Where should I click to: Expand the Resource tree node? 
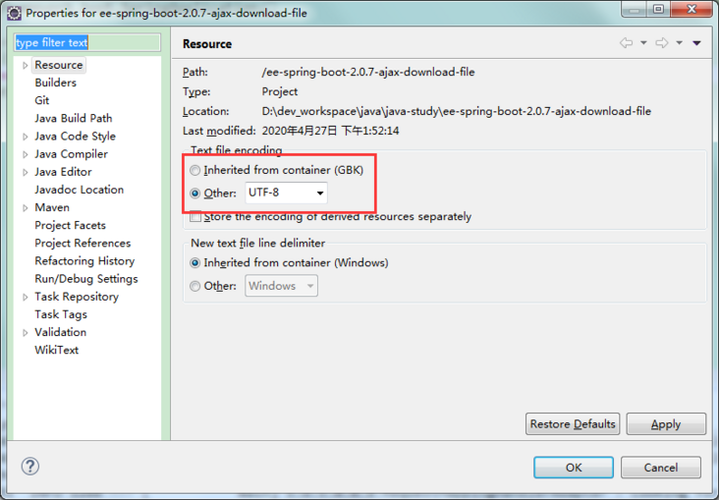click(x=25, y=66)
